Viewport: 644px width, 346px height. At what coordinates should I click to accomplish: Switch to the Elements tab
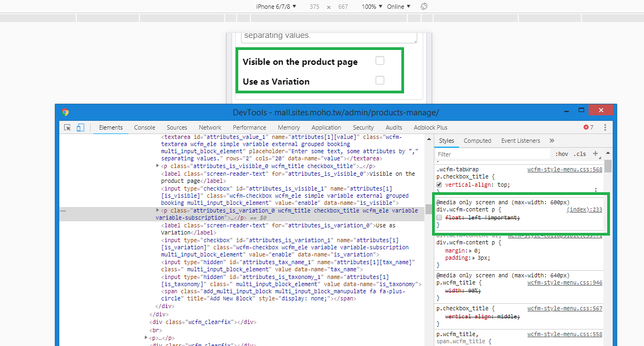110,127
